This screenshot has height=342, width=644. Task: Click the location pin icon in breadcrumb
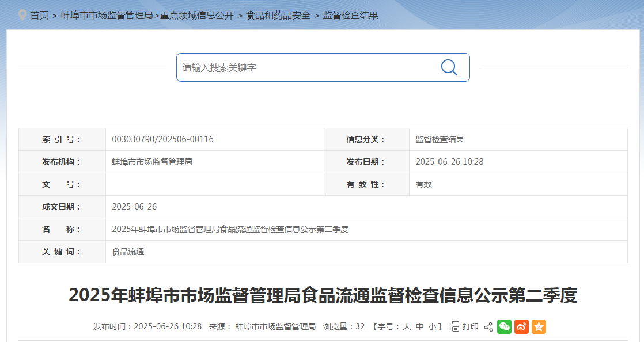tap(22, 15)
